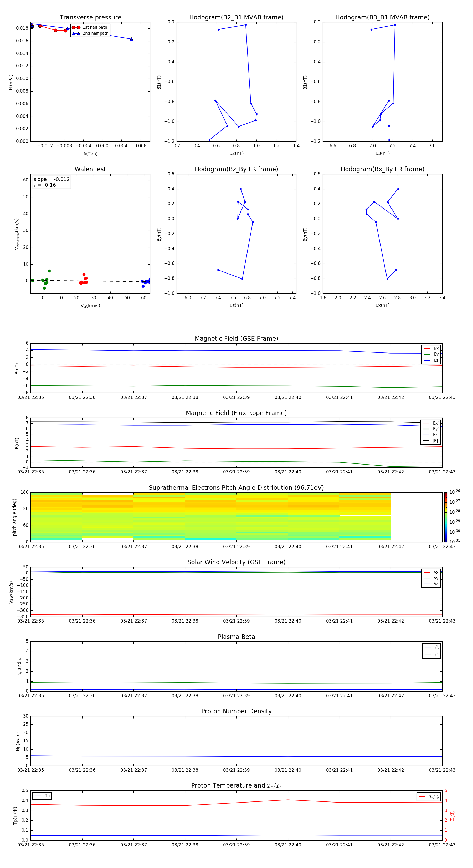Screen dimensions: 473x868
Task: Click the "Plasma Beta" title
Action: (236, 637)
